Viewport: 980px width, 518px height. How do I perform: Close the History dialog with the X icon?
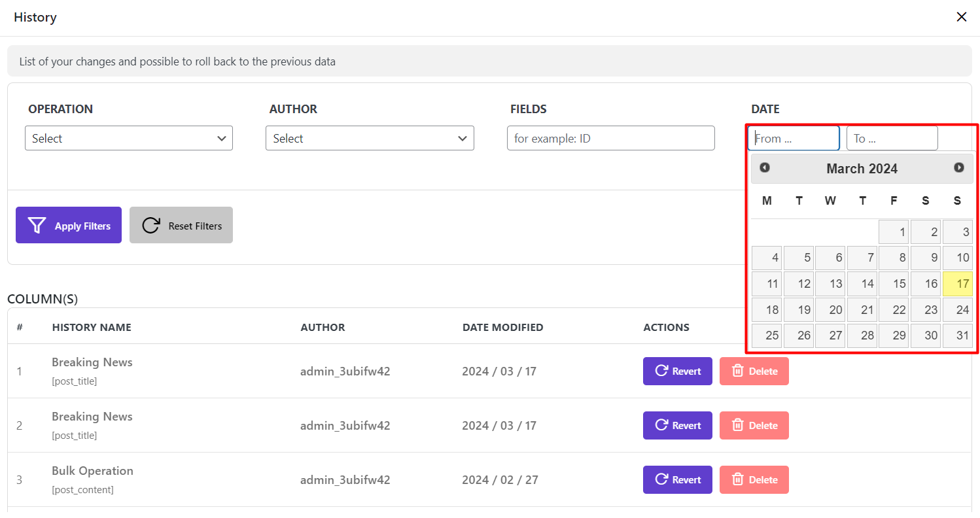(x=961, y=17)
